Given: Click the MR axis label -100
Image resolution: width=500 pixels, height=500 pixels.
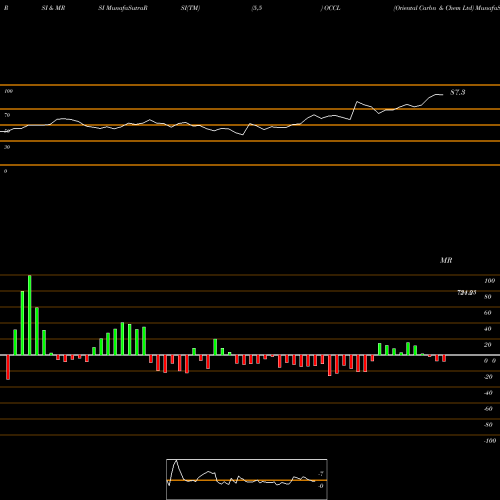Looking at the screenshot, I should tap(490, 441).
